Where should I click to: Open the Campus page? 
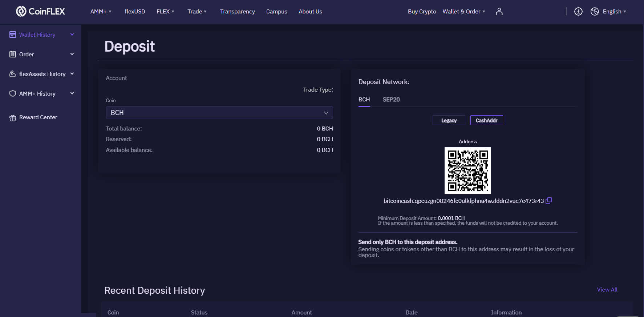[277, 12]
